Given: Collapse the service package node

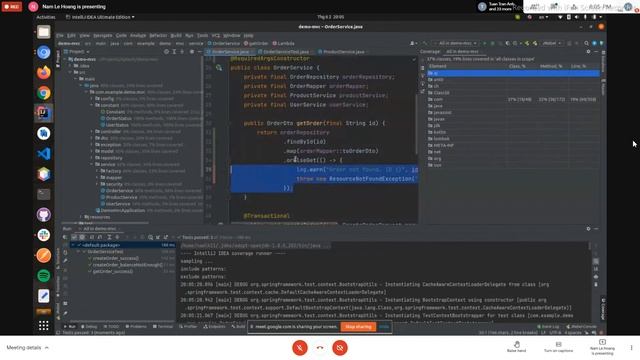Looking at the screenshot, I should pyautogui.click(x=91, y=164).
